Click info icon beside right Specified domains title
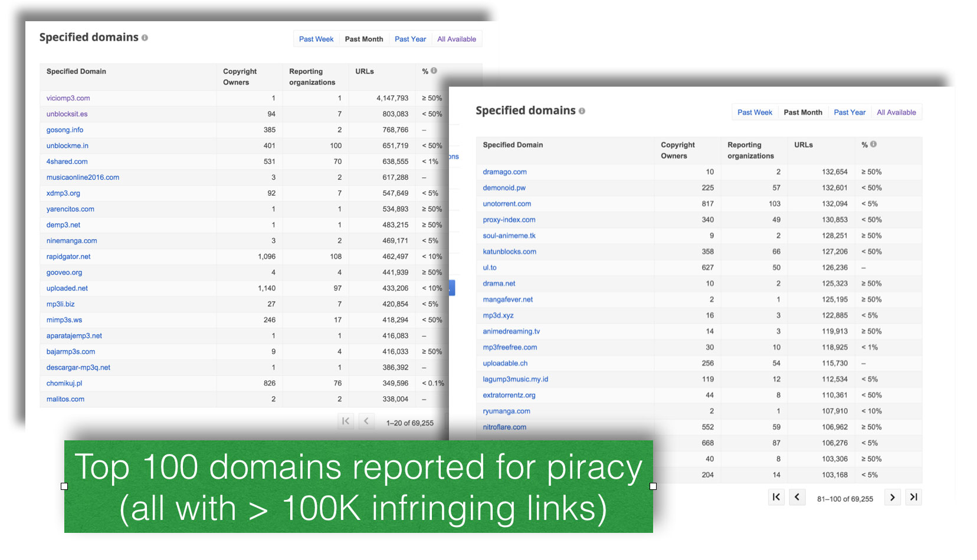Viewport: 977px width, 560px height. 582,111
